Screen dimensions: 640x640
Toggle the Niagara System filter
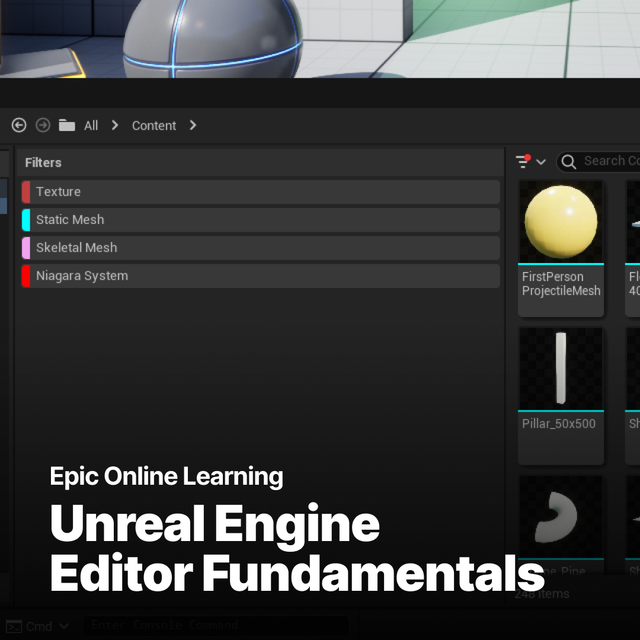point(260,276)
